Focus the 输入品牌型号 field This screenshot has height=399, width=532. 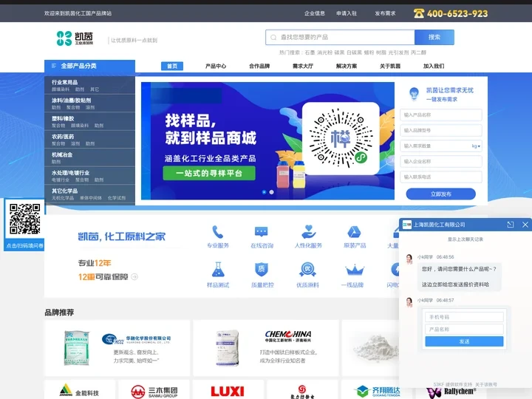pyautogui.click(x=440, y=130)
